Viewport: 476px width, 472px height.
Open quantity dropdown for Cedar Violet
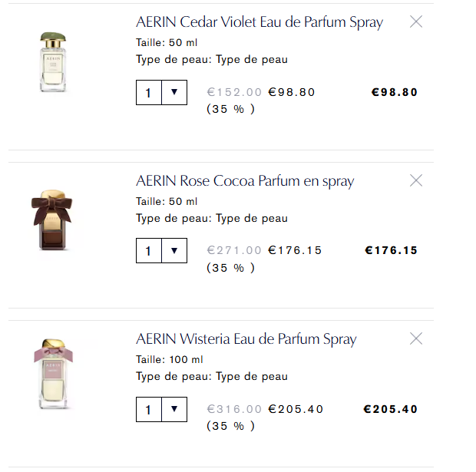[161, 93]
